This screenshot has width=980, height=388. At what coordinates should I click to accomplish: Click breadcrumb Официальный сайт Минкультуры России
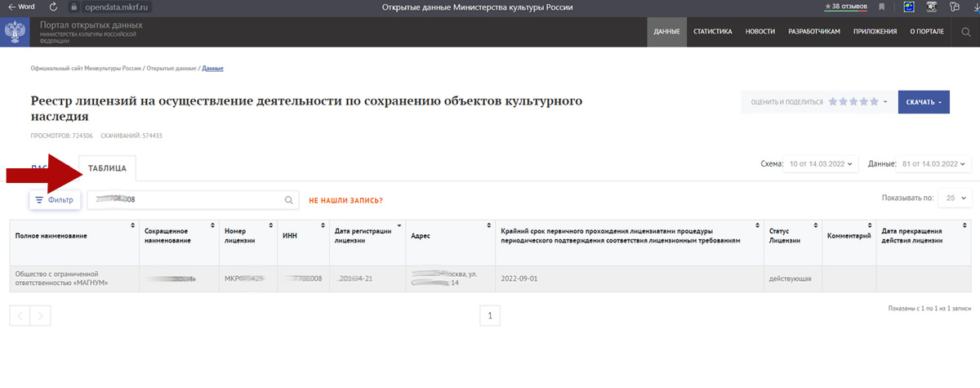click(86, 68)
